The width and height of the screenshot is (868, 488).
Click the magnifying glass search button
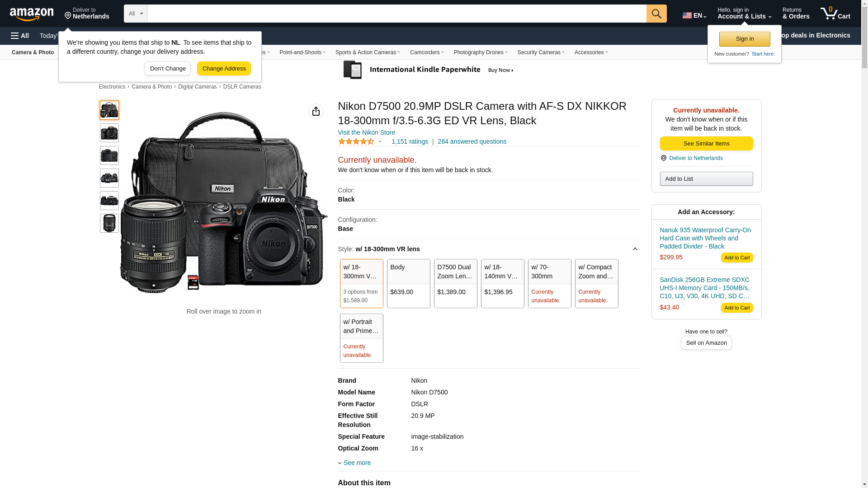(x=656, y=14)
